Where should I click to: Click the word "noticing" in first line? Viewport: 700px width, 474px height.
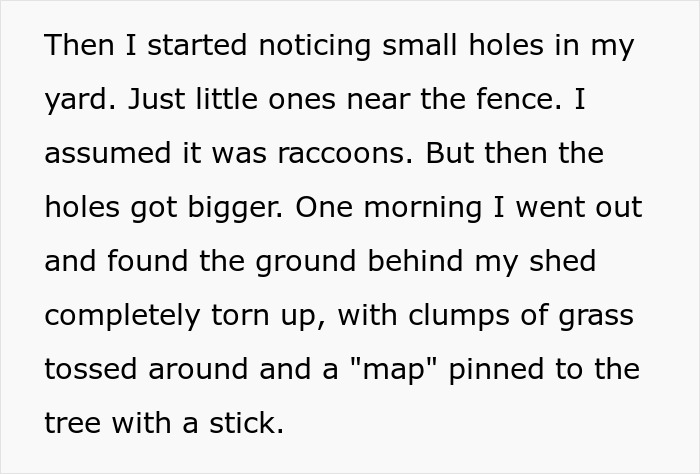(315, 47)
